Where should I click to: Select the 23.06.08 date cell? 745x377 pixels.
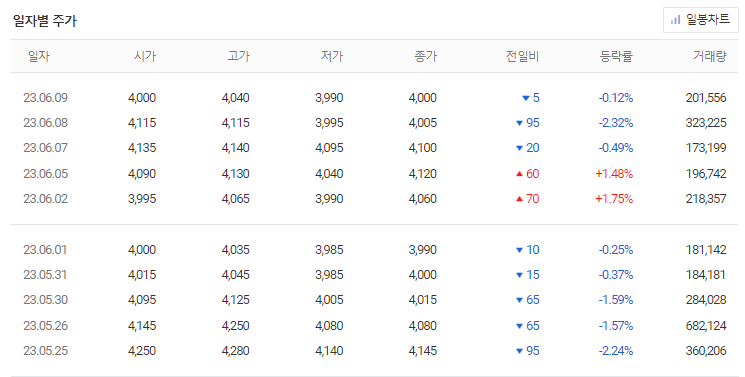(46, 123)
